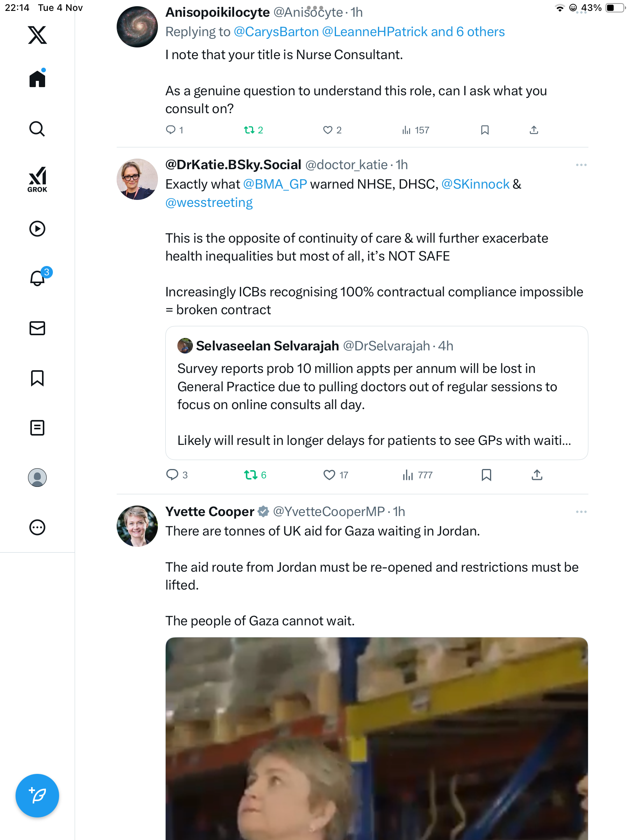The image size is (630, 840).
Task: Open more options on DrKatie's post
Action: click(x=581, y=165)
